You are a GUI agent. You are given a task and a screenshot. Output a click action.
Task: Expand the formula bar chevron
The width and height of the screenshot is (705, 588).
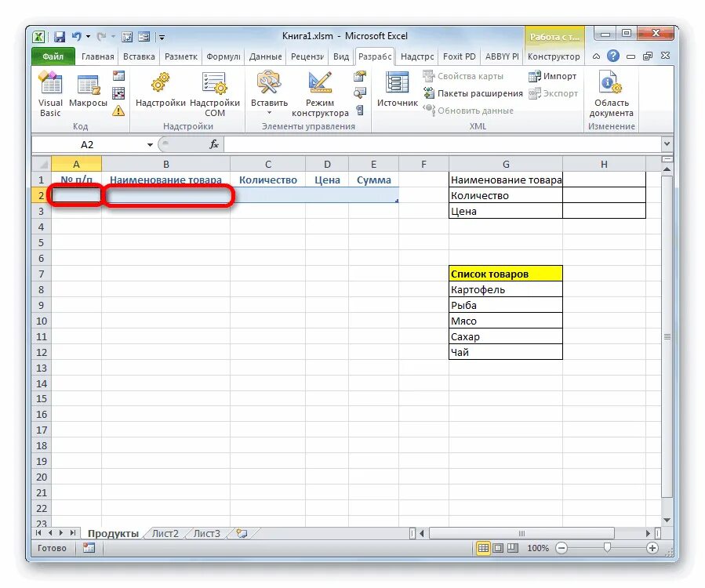pyautogui.click(x=667, y=144)
